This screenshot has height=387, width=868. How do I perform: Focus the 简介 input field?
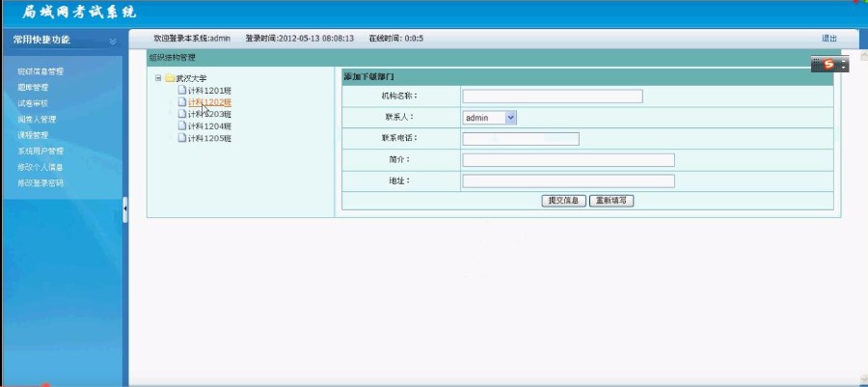pyautogui.click(x=568, y=160)
